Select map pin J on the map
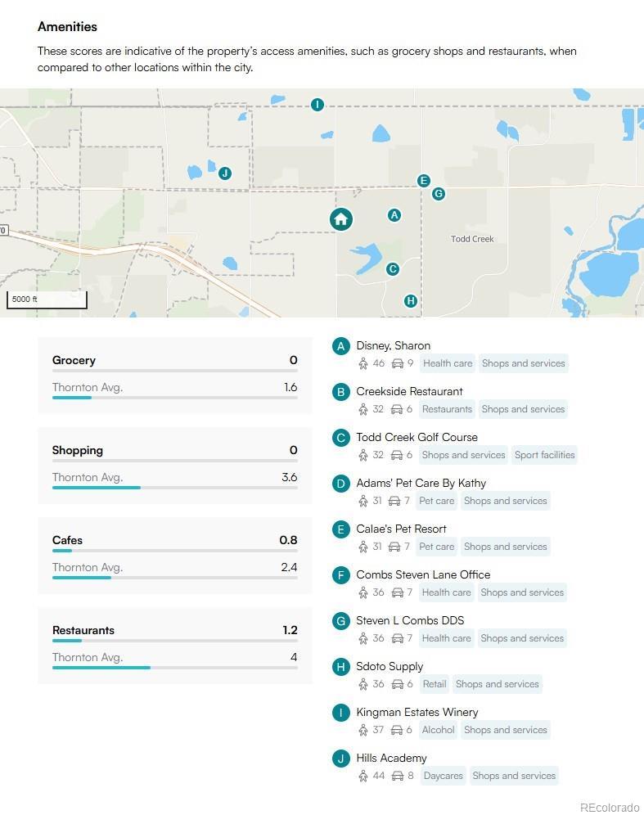The height and width of the screenshot is (815, 644). pyautogui.click(x=225, y=173)
